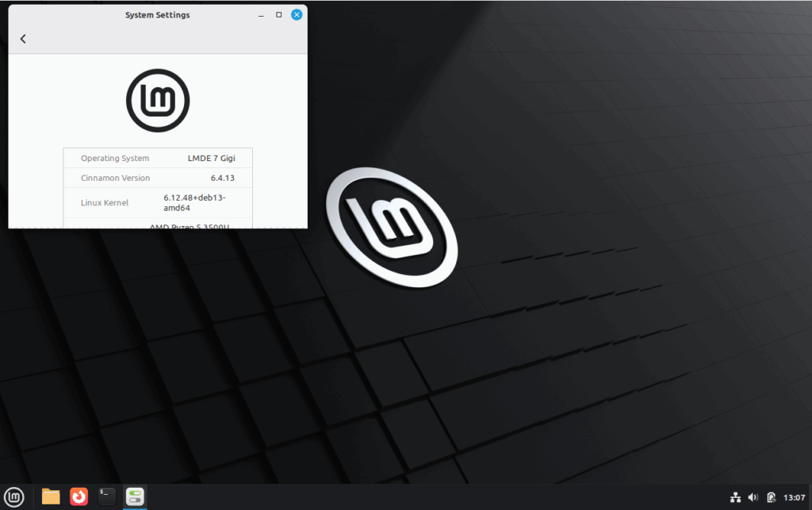Open the Firefox browser from the panel
812x510 pixels.
pos(79,497)
